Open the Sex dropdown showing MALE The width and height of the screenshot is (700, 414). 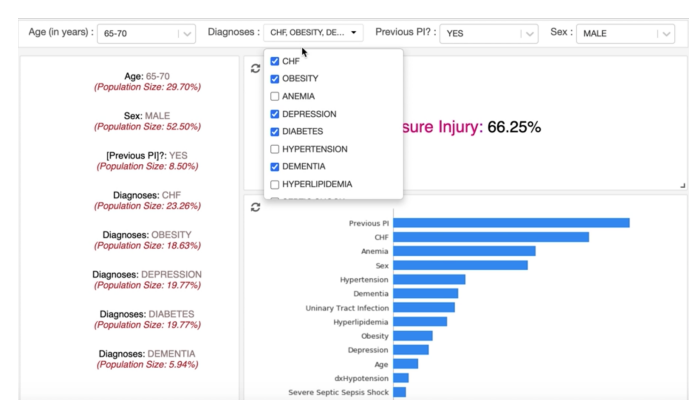[x=625, y=33]
